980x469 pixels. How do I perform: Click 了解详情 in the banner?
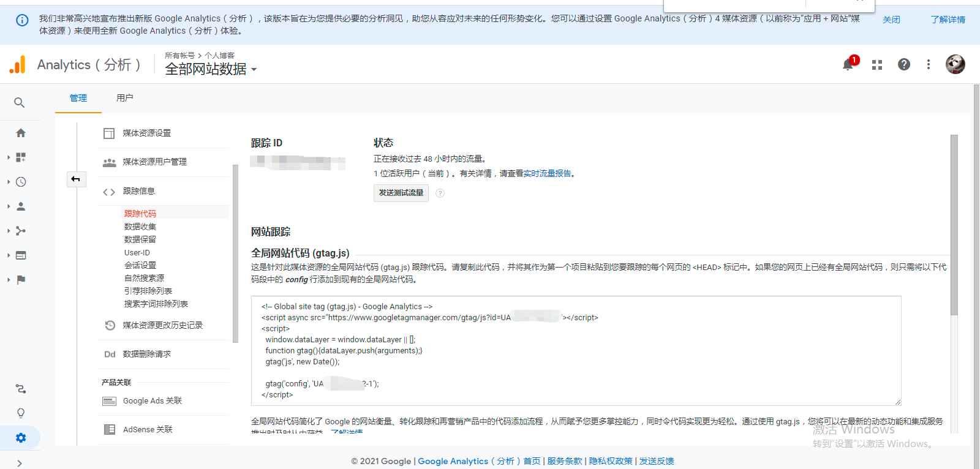click(948, 20)
